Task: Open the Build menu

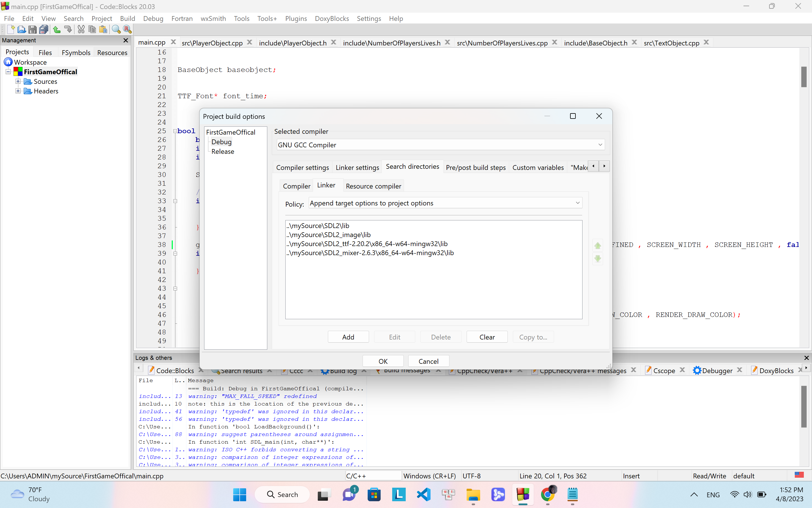Action: pyautogui.click(x=127, y=18)
